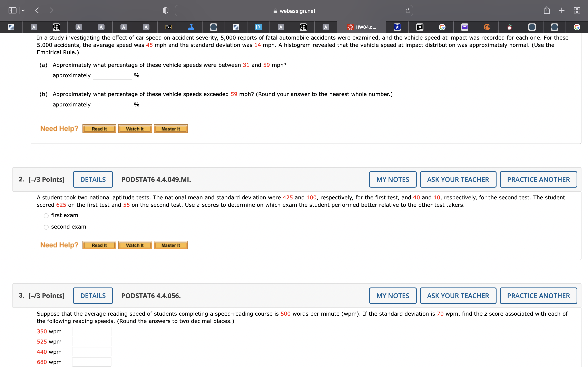Screen dimensions: 588x367
Task: Reload the current webassign.net page
Action: pyautogui.click(x=408, y=10)
